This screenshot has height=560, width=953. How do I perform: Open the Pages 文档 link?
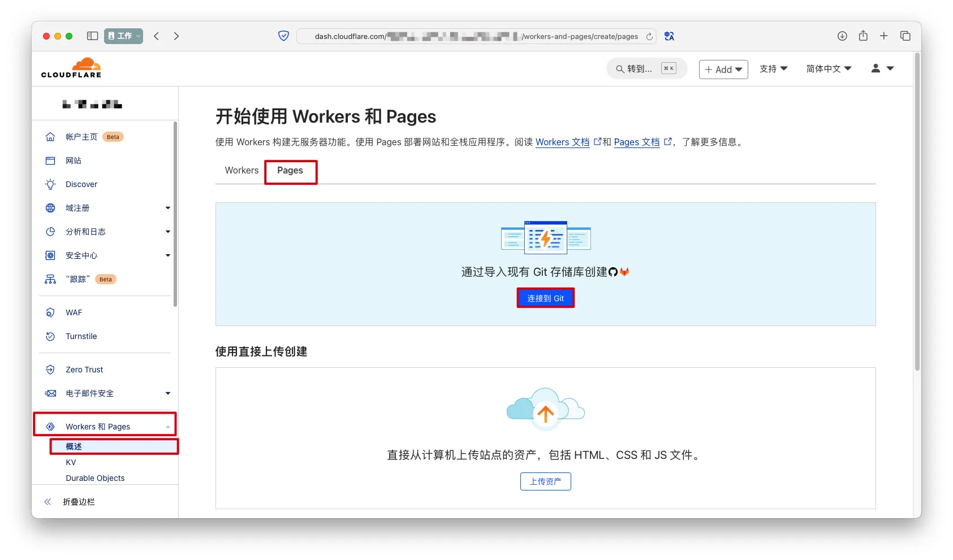(x=637, y=142)
